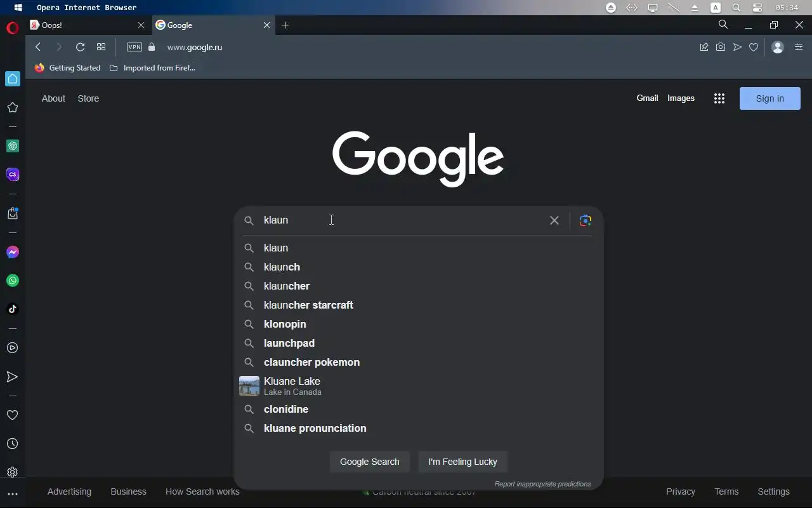The width and height of the screenshot is (812, 508).
Task: Open bookmarks star icon in sidebar
Action: [12, 107]
